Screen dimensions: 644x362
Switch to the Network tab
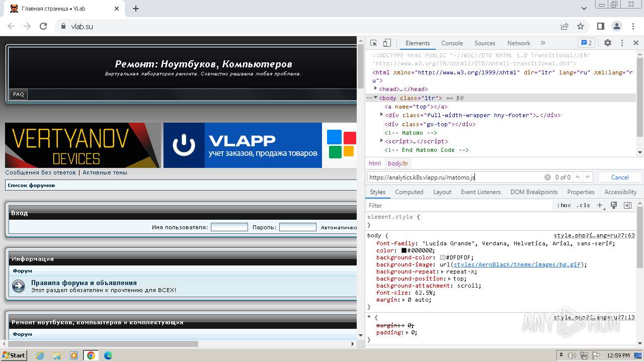tap(519, 43)
